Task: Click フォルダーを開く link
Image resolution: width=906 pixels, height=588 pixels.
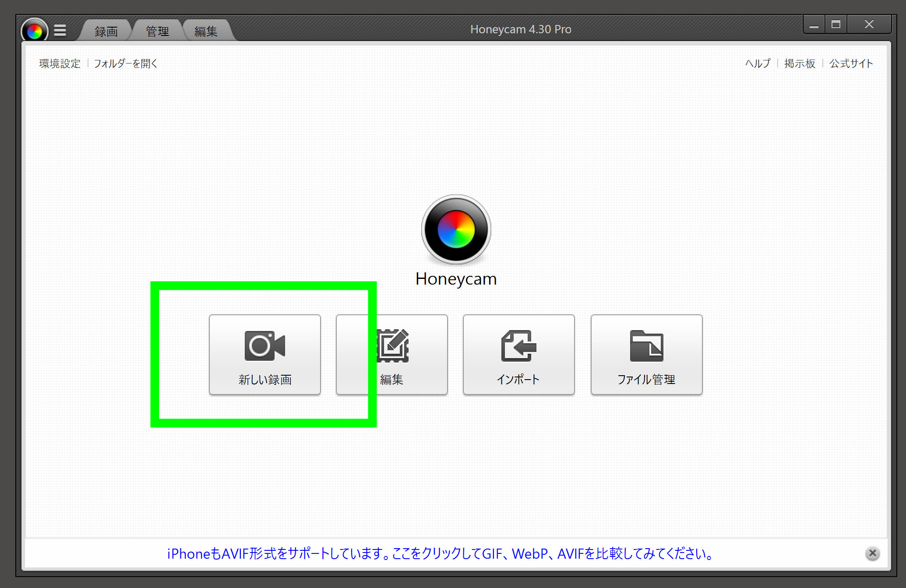Action: (125, 63)
